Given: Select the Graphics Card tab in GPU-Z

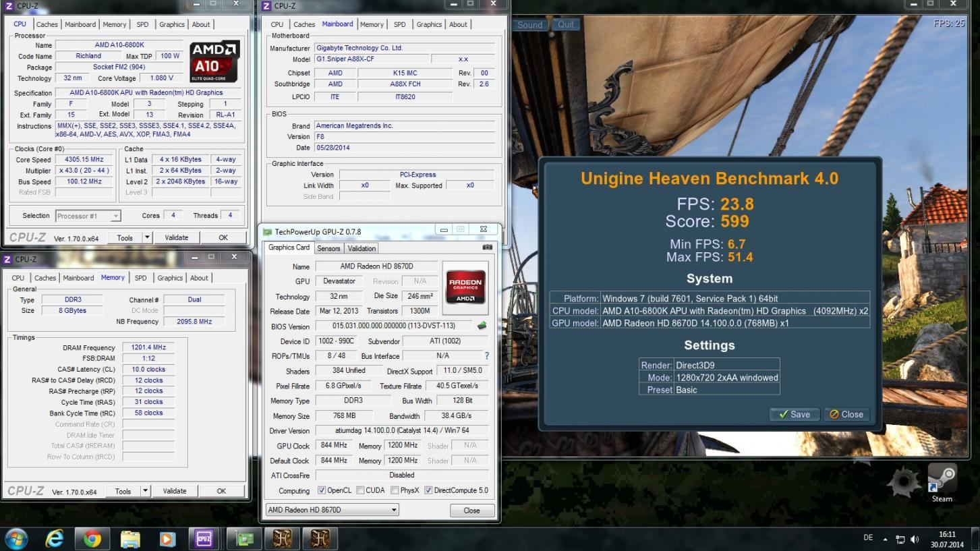Looking at the screenshot, I should [289, 248].
